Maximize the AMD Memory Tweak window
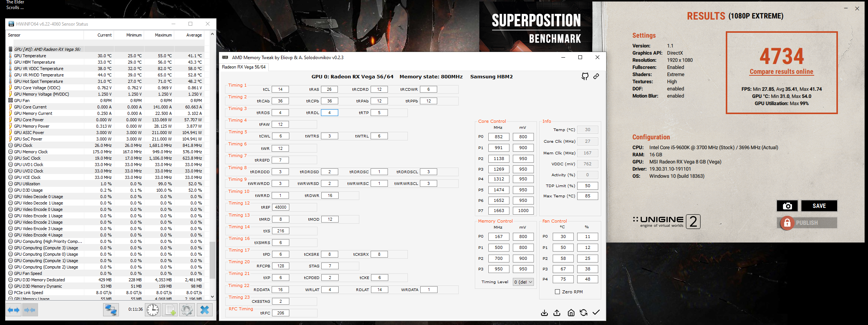The image size is (868, 325). 580,57
